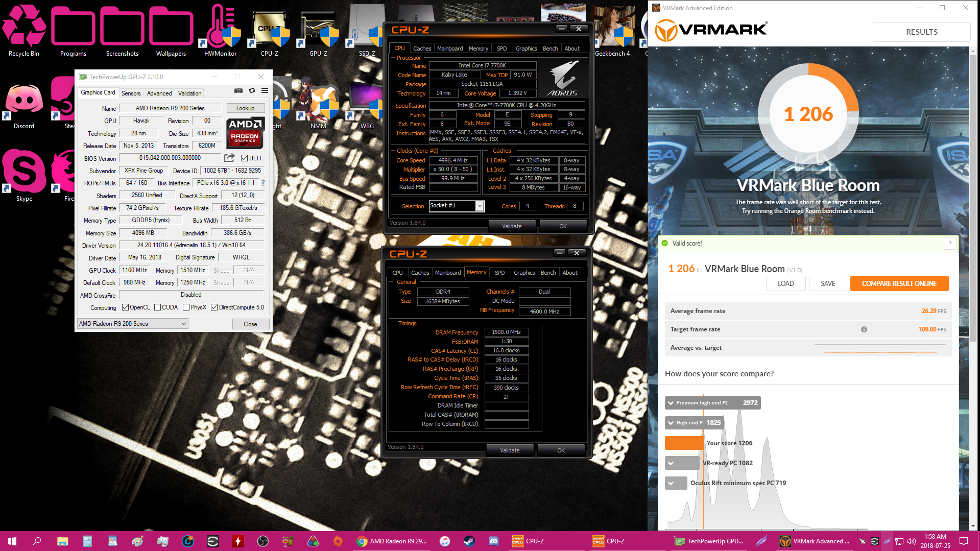Viewport: 980px width, 551px height.
Task: Launch the GPU-Z desktop shortcut
Action: click(318, 31)
